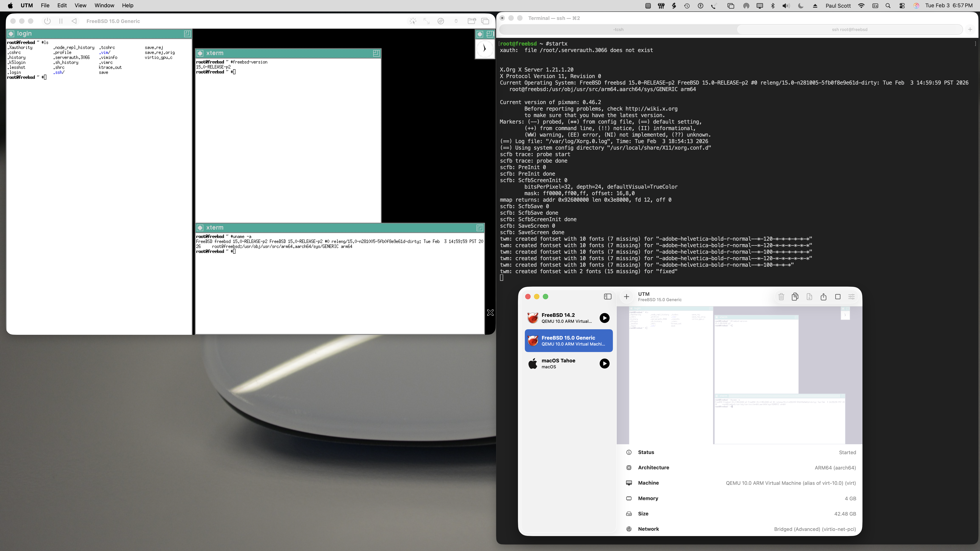Click the VM screen preview thumbnail

(739, 375)
